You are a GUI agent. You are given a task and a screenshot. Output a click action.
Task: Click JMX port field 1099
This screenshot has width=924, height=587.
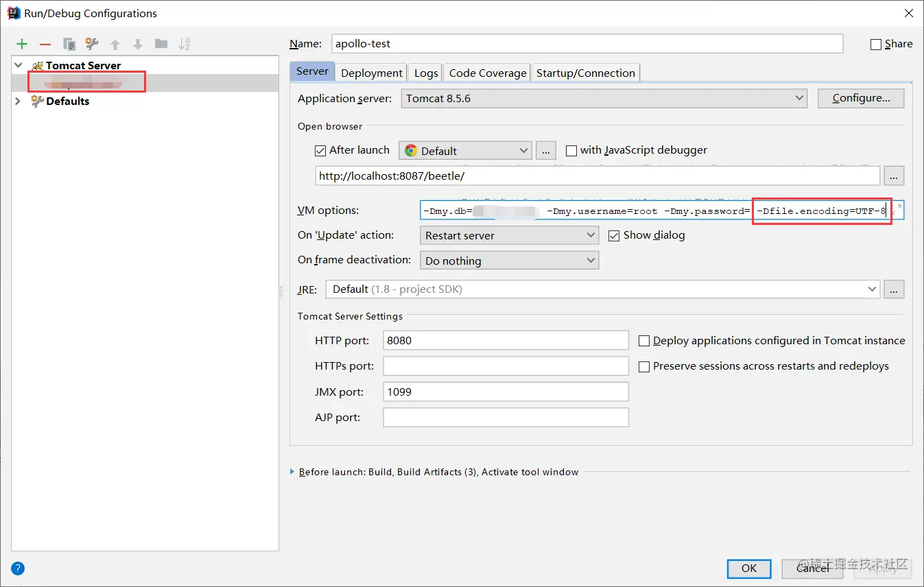click(x=506, y=392)
